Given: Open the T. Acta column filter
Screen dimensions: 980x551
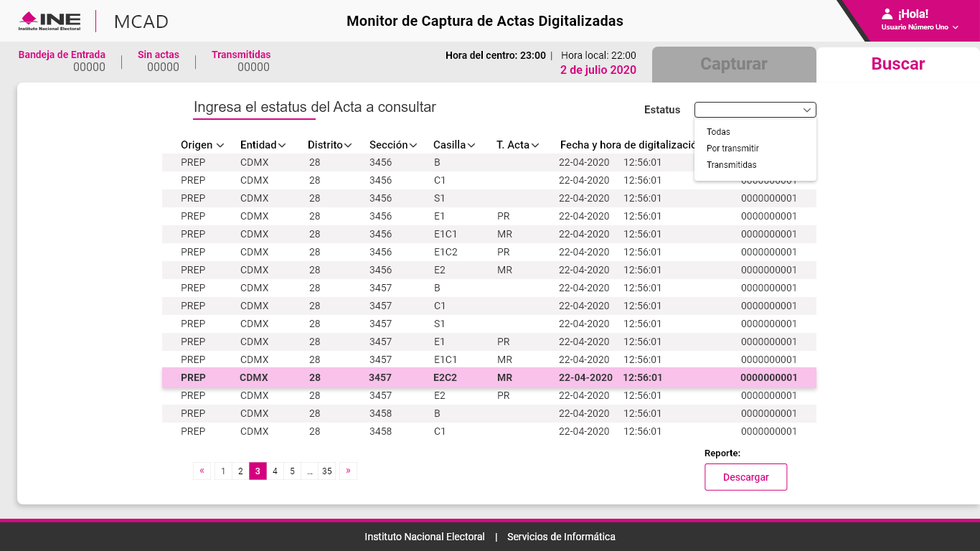Looking at the screenshot, I should 535,145.
